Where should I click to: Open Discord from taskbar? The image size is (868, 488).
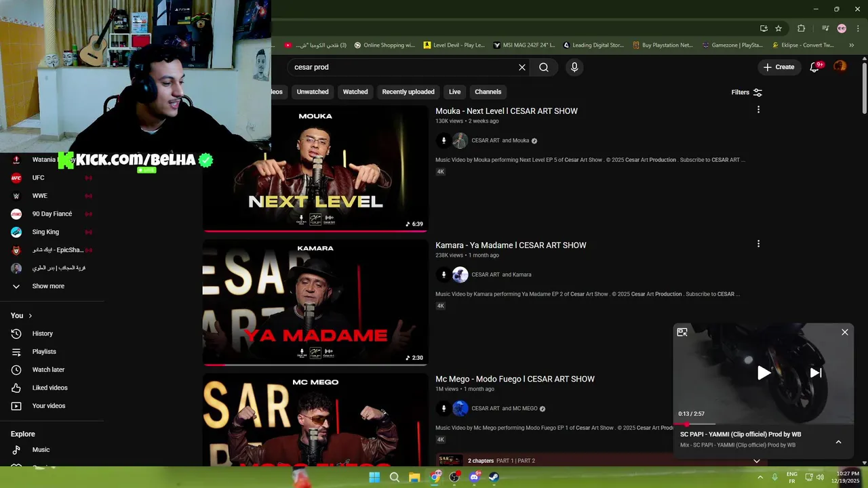[x=474, y=477]
